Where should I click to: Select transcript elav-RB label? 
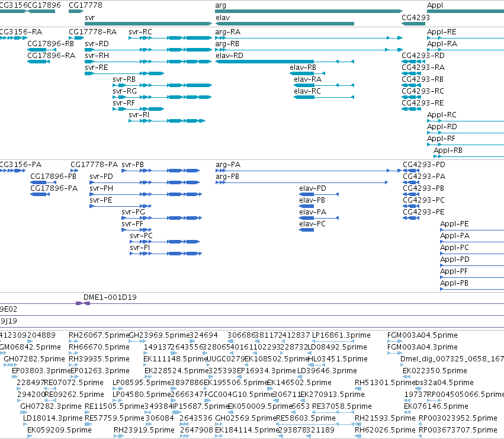303,68
